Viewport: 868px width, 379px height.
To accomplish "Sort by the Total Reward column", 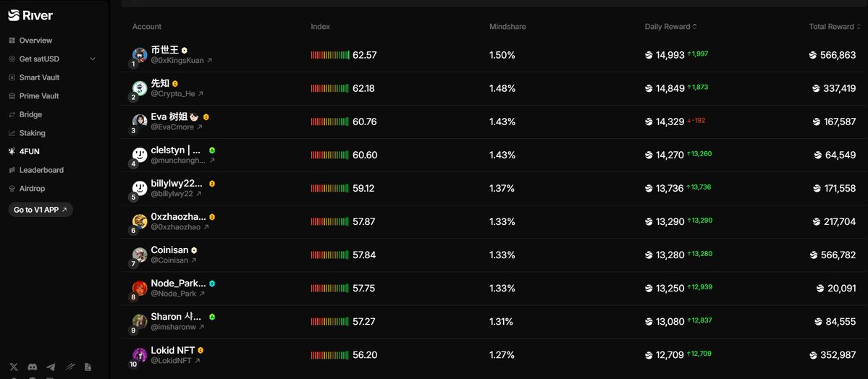I will [835, 27].
